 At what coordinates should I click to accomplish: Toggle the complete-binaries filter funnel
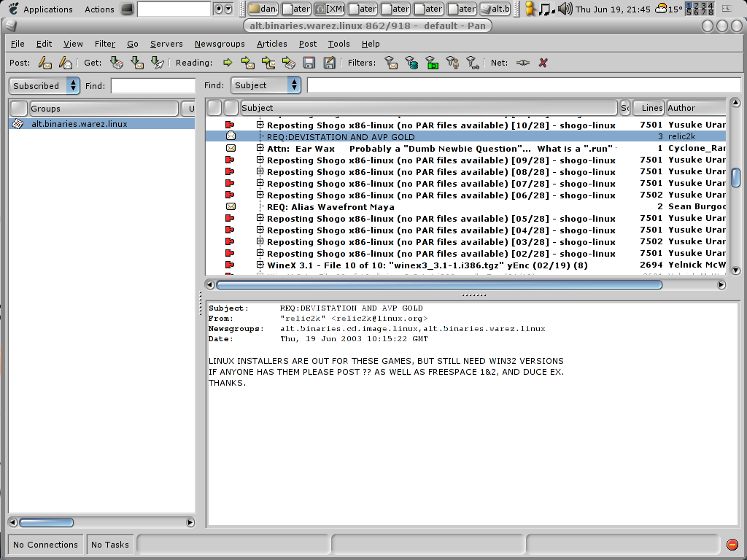point(432,63)
